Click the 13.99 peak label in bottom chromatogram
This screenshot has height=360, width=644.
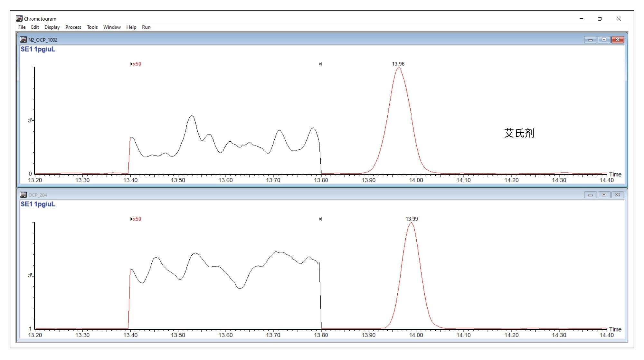pyautogui.click(x=412, y=219)
